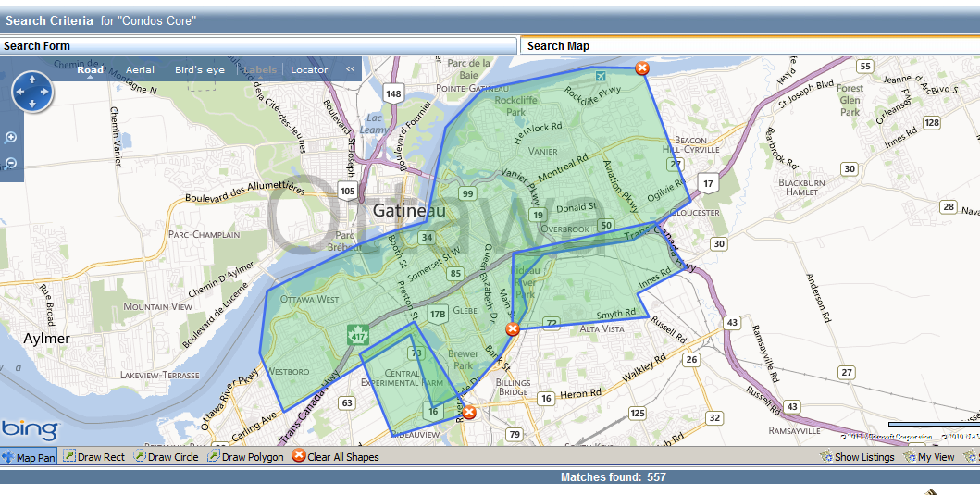Select the Map Pan tool
Image resolution: width=980 pixels, height=495 pixels.
click(x=29, y=457)
